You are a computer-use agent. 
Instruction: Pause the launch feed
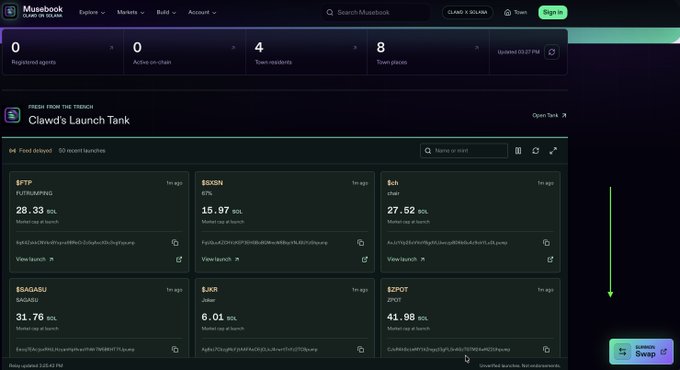518,151
